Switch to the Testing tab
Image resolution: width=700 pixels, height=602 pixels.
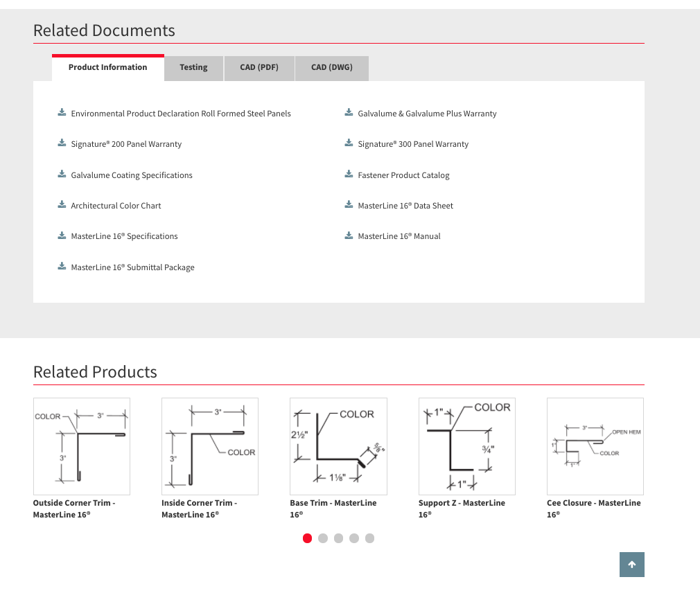[x=193, y=69]
